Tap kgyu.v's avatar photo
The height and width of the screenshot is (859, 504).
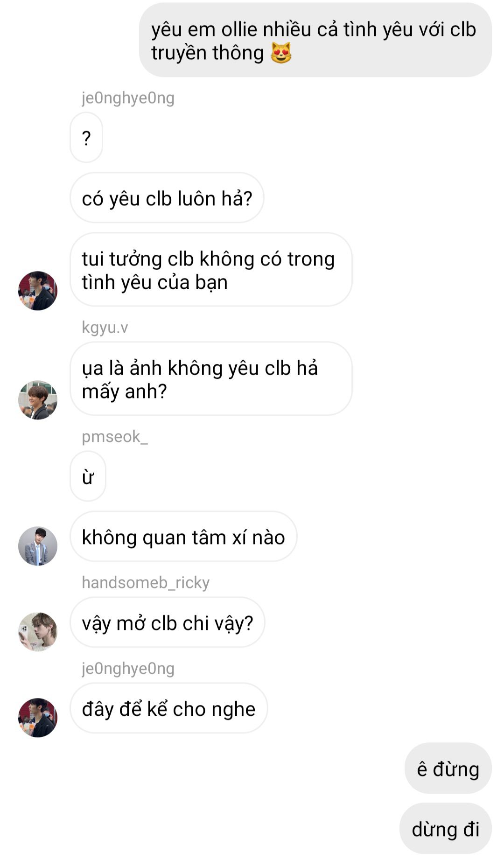[38, 400]
